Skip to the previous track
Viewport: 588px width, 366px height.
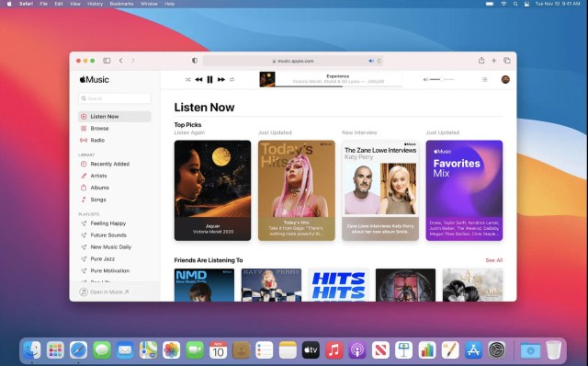(198, 80)
